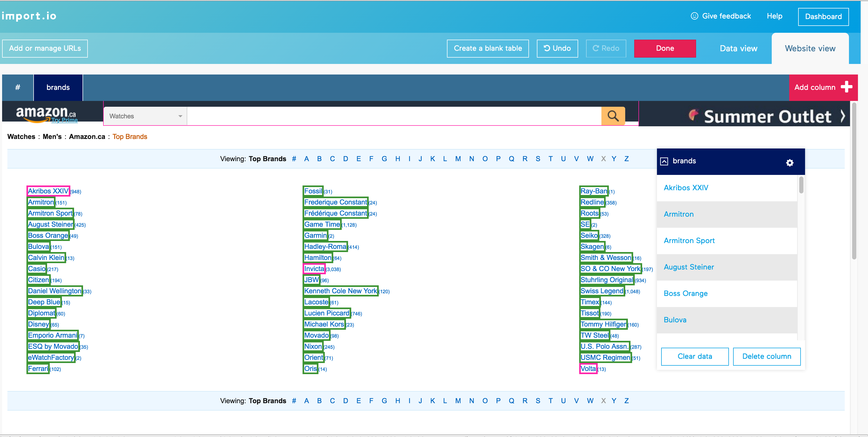Click the brands column header tab

point(58,87)
